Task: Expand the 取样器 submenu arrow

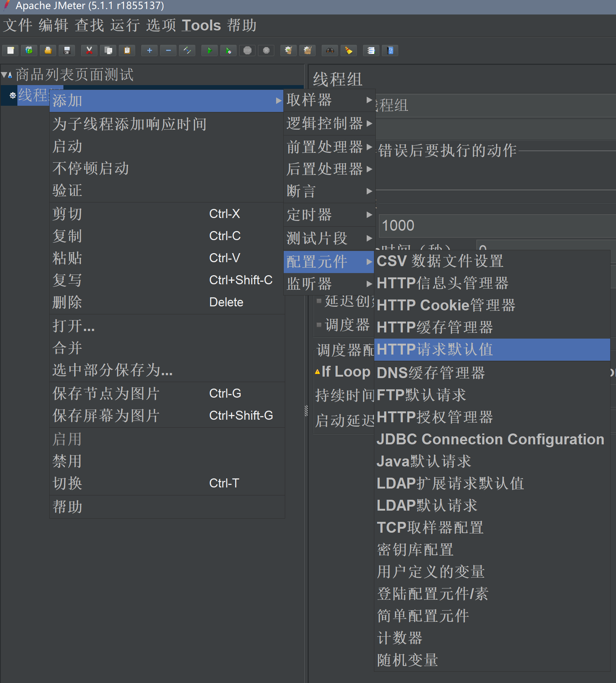Action: click(369, 100)
